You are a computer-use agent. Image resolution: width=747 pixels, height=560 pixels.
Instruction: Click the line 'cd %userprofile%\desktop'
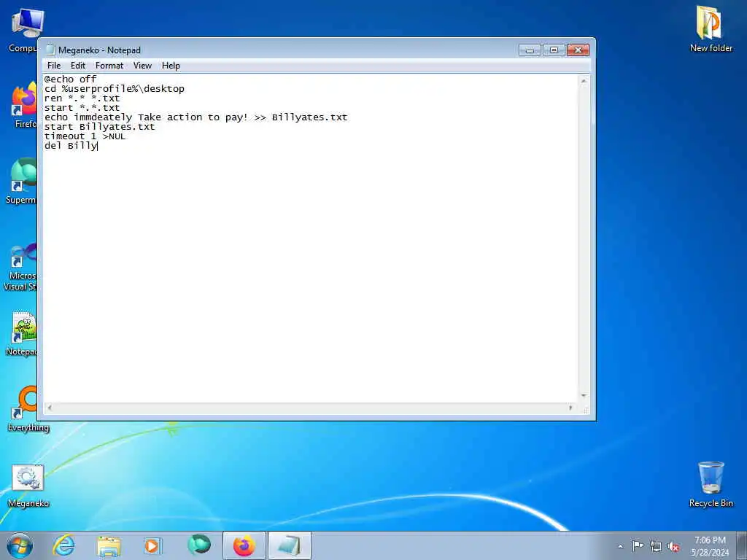115,88
